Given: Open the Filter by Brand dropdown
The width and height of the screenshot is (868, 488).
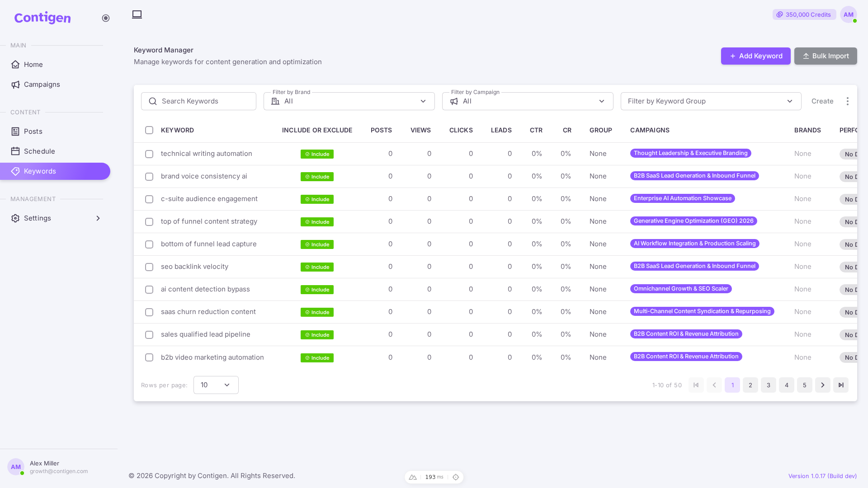Looking at the screenshot, I should click(349, 101).
